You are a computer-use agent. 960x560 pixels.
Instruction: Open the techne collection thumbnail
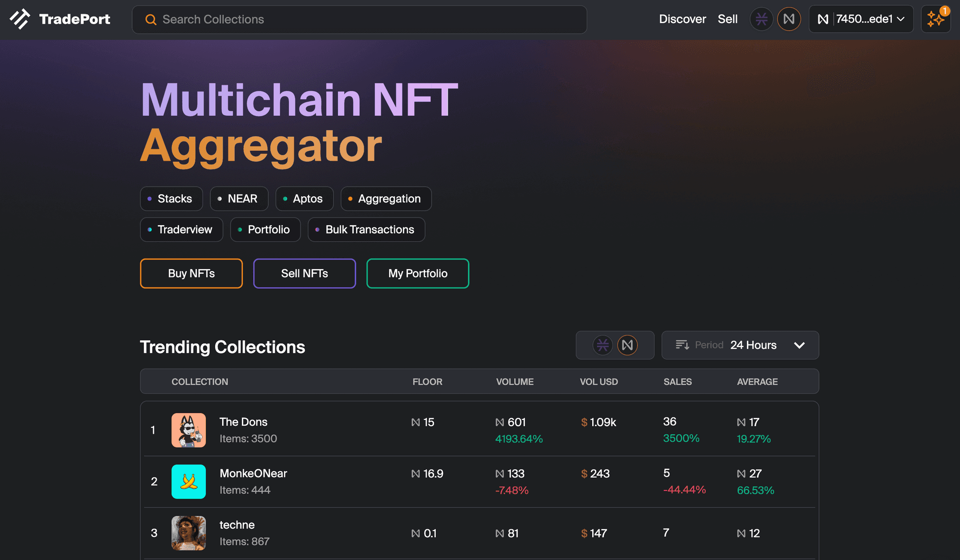click(x=189, y=533)
